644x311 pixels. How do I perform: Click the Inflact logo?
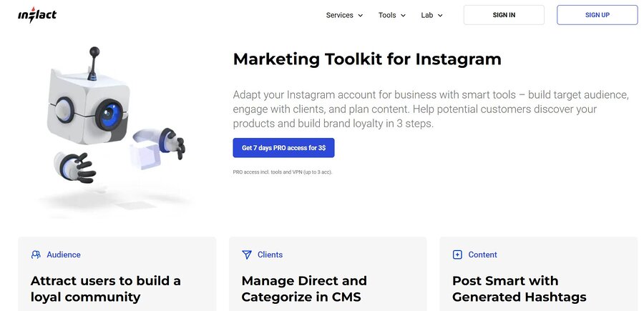37,15
